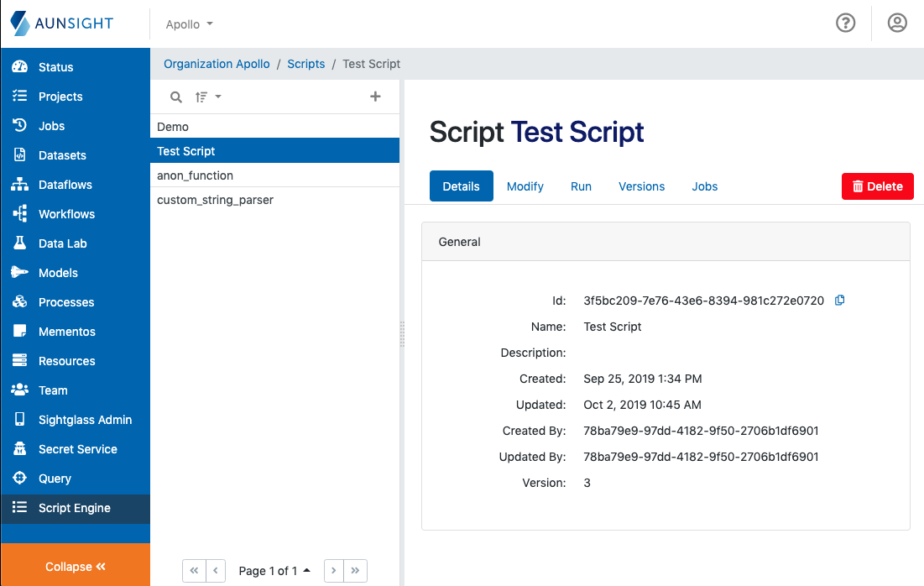The width and height of the screenshot is (924, 586).
Task: Create a new script with the plus button
Action: pos(375,96)
